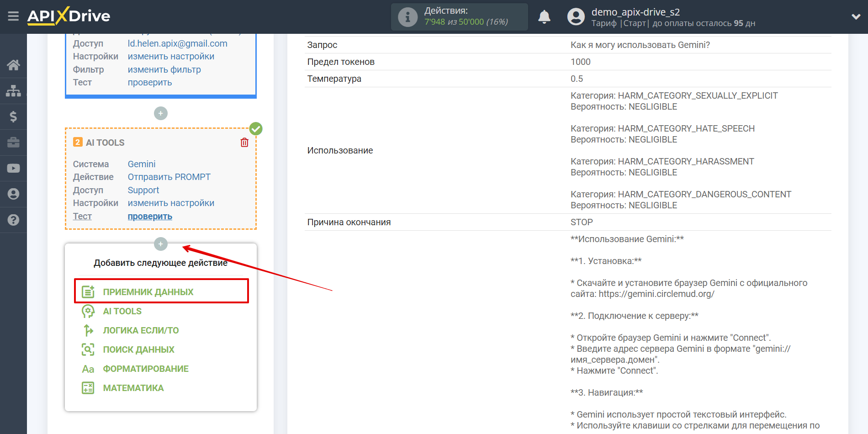Click plus button above AI TOOLS block
Viewport: 868px width, 434px height.
click(x=160, y=113)
